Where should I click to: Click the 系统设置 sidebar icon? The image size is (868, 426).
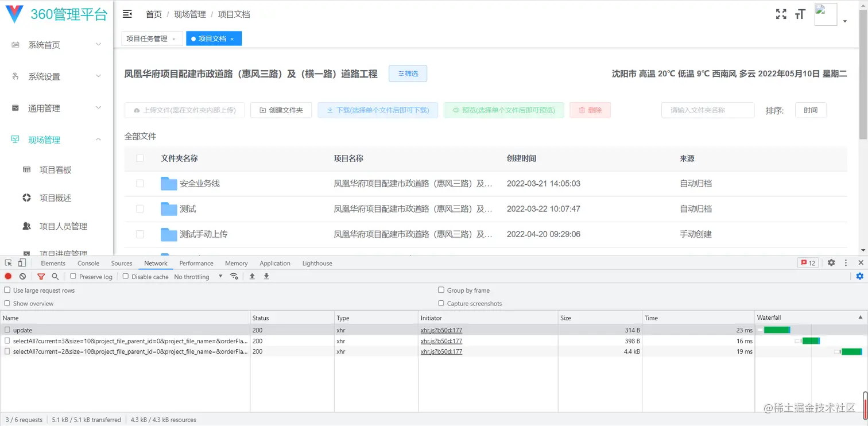coord(15,76)
